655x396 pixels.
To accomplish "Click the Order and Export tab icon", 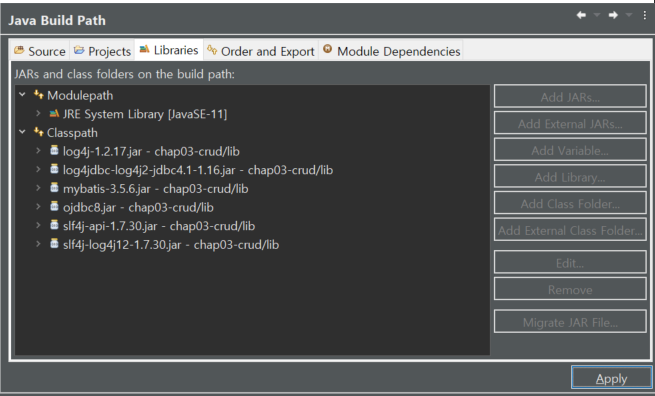I will (212, 50).
